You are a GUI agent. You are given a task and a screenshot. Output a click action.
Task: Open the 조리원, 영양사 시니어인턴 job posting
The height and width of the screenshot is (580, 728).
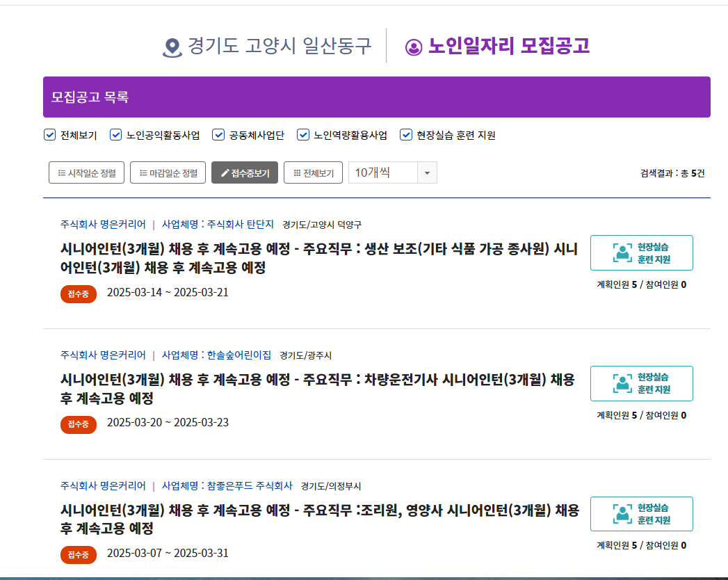coord(320,519)
